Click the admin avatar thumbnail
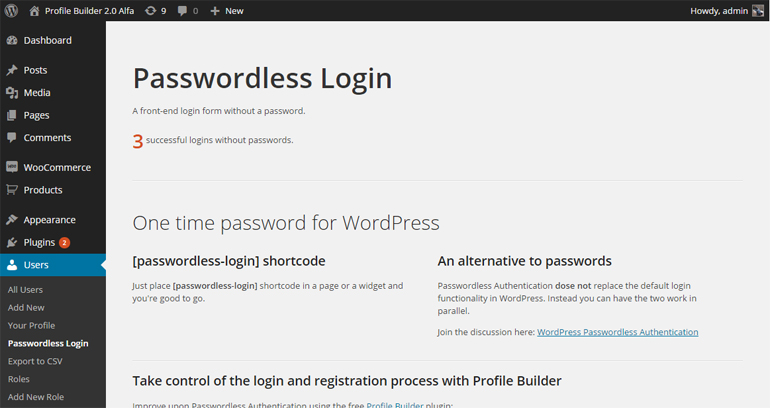Image resolution: width=770 pixels, height=408 pixels. pyautogui.click(x=758, y=11)
